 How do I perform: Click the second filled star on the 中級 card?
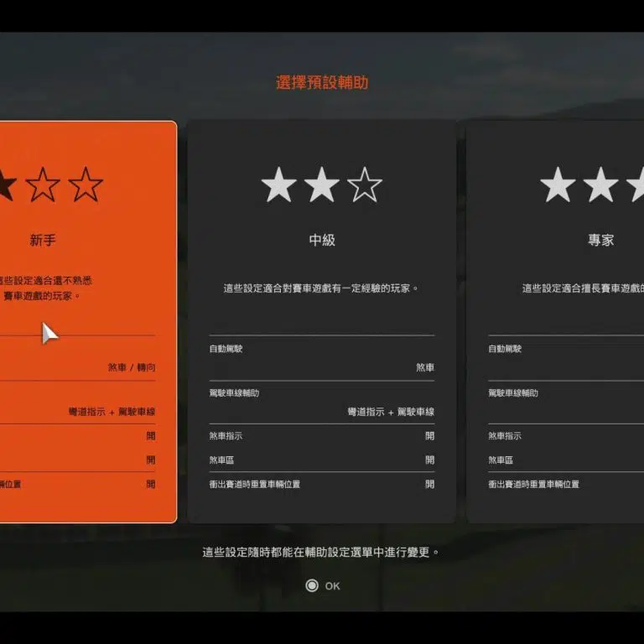coord(321,185)
